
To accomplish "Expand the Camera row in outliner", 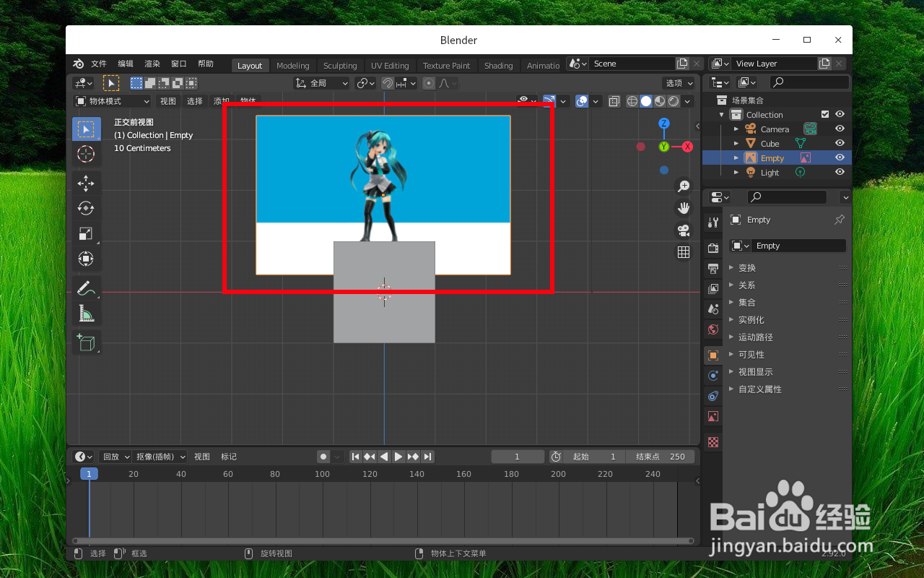I will [x=736, y=129].
